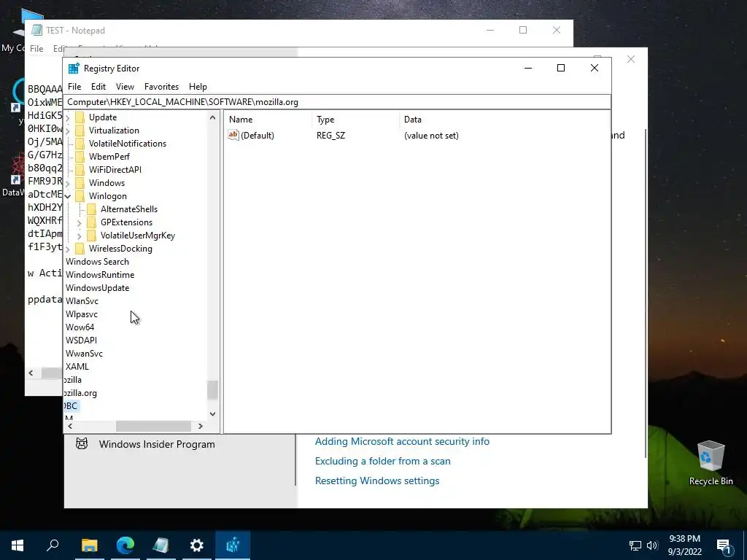
Task: Select the WindowsRuntime key
Action: [100, 275]
